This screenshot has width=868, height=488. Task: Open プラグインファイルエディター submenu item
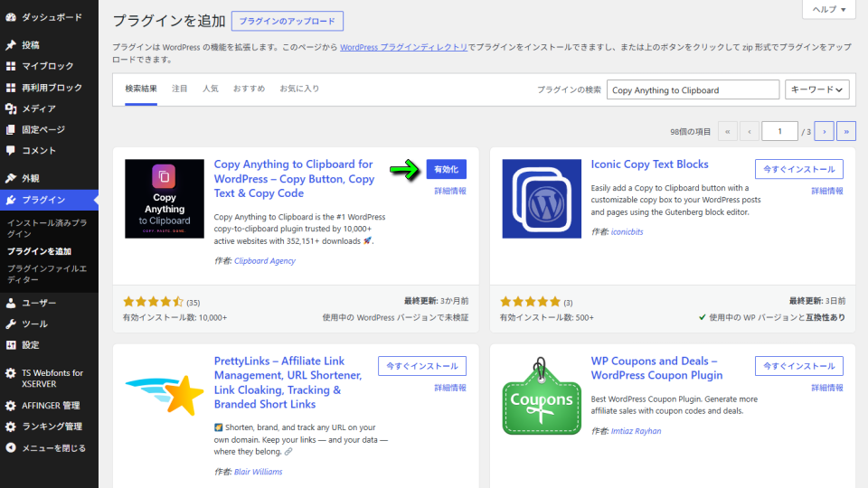pyautogui.click(x=47, y=274)
